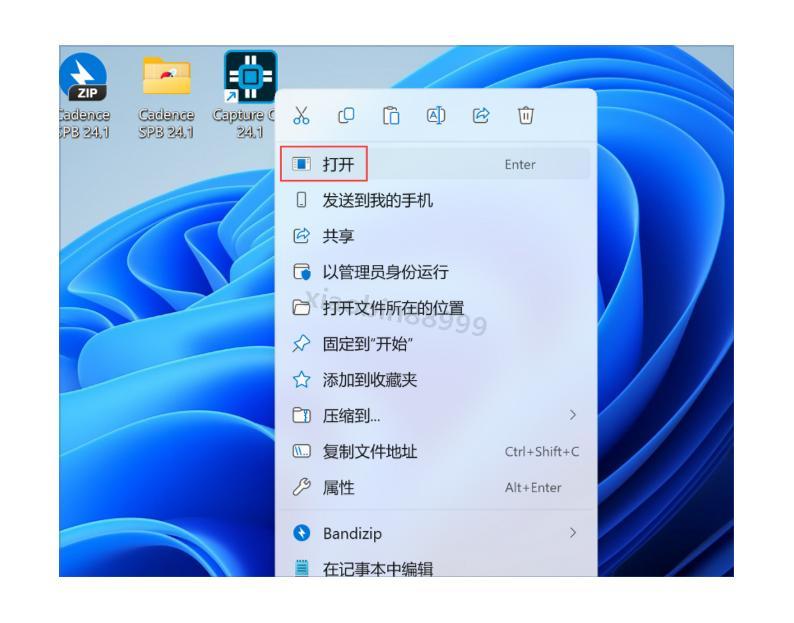Click the Delete trash can icon
This screenshot has width=794, height=623.
526,115
